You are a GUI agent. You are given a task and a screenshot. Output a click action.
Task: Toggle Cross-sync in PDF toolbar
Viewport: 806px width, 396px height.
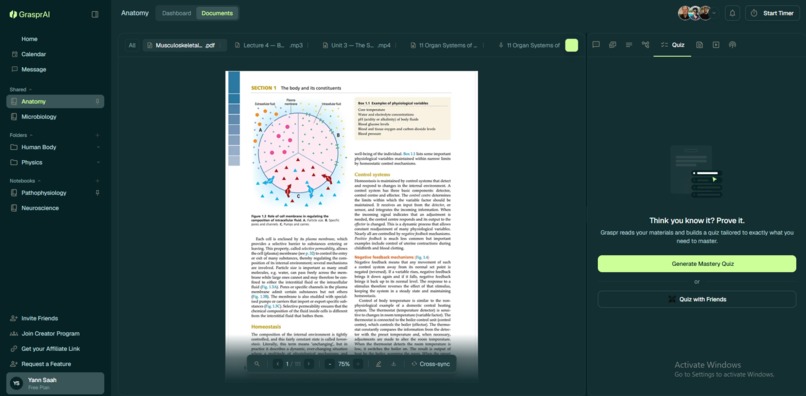[x=431, y=364]
